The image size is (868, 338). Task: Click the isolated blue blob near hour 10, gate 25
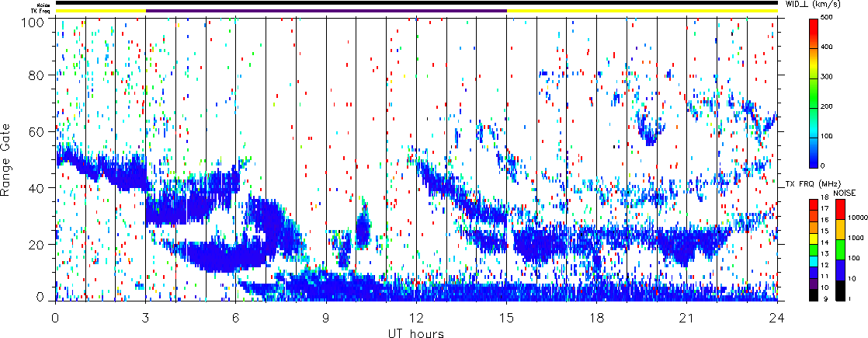pyautogui.click(x=363, y=227)
